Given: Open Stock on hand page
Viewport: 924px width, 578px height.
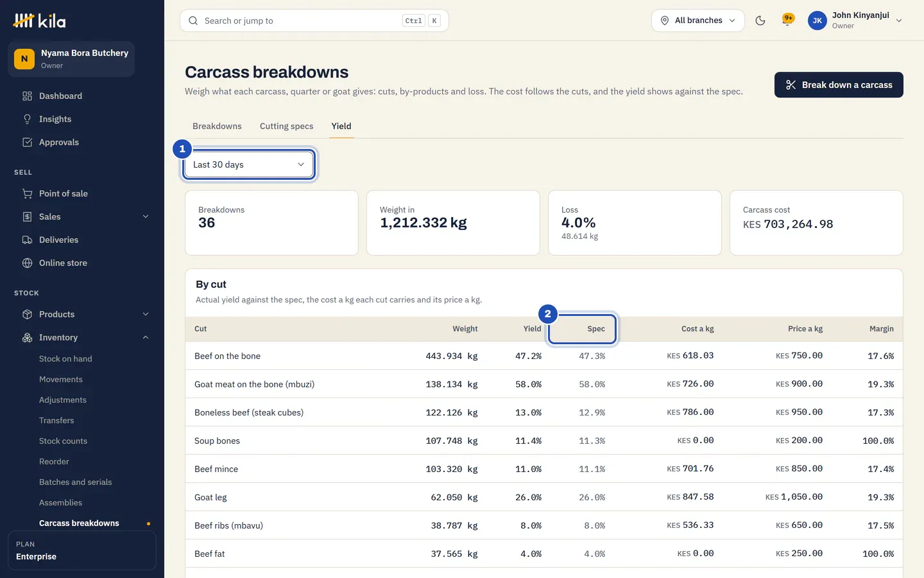Looking at the screenshot, I should point(65,358).
